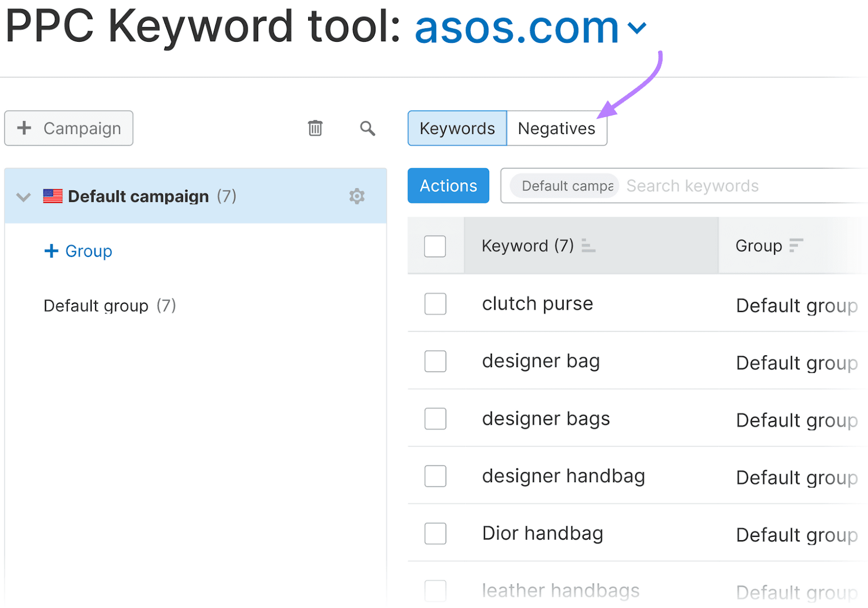Click the add Group link

[x=78, y=251]
